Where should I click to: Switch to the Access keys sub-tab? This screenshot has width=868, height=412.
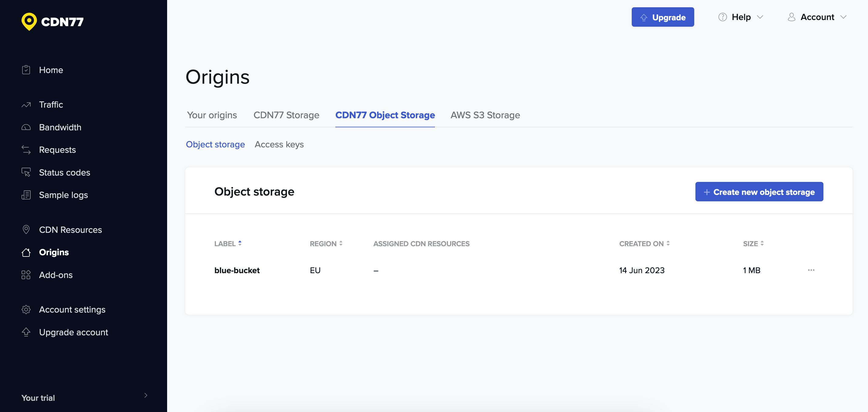pyautogui.click(x=279, y=145)
